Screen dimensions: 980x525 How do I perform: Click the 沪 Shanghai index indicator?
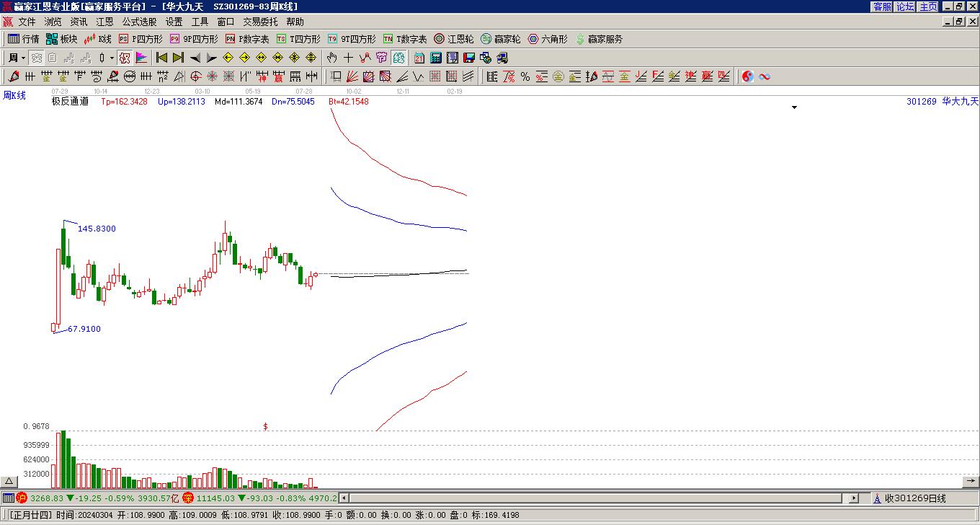coord(22,498)
